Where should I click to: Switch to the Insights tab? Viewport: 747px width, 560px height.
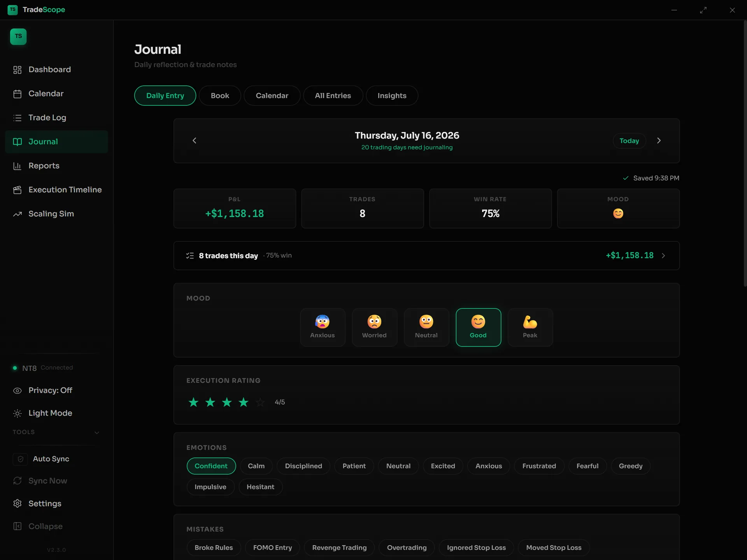[392, 96]
